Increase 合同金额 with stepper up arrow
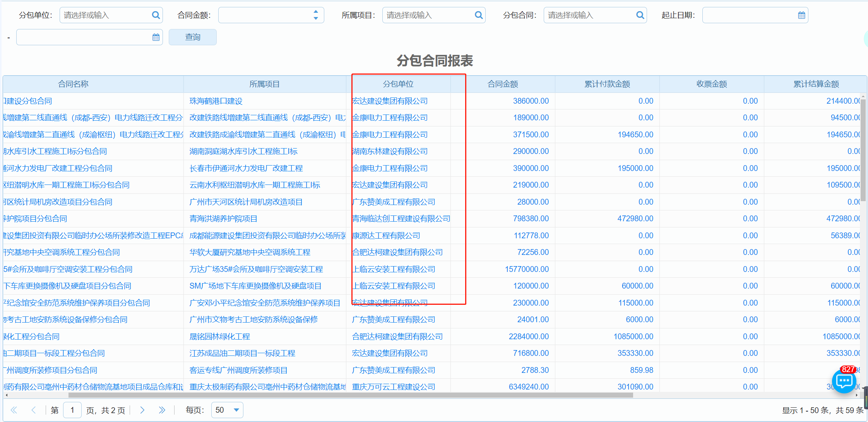The height and width of the screenshot is (422, 868). tap(316, 12)
